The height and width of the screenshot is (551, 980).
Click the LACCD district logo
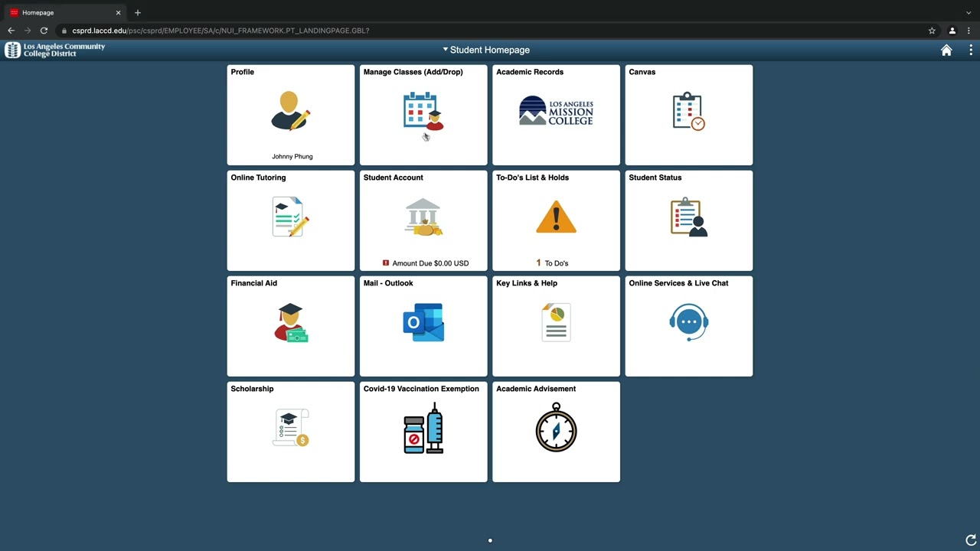(x=55, y=50)
